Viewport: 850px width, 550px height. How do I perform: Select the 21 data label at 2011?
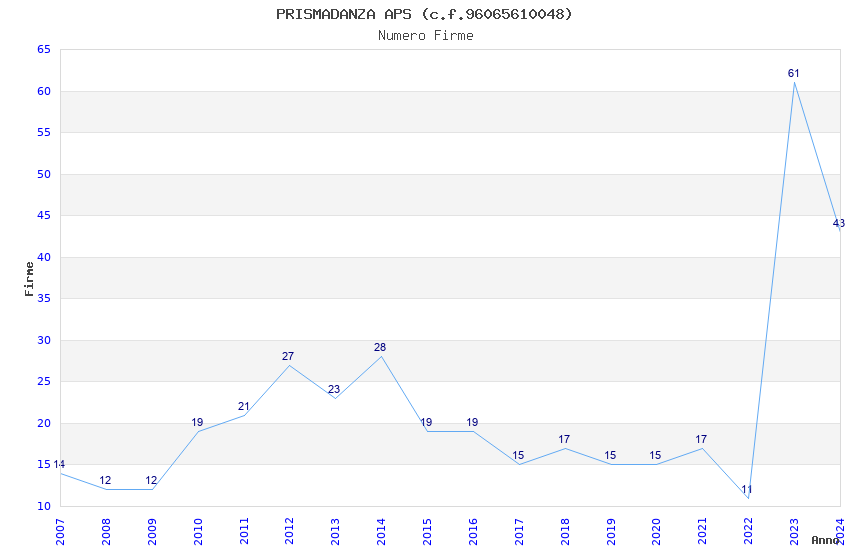243,406
